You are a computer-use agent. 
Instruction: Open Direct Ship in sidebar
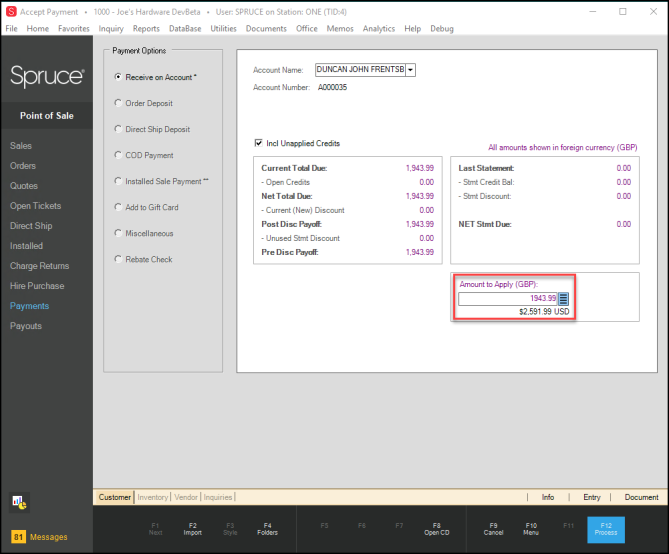click(31, 226)
